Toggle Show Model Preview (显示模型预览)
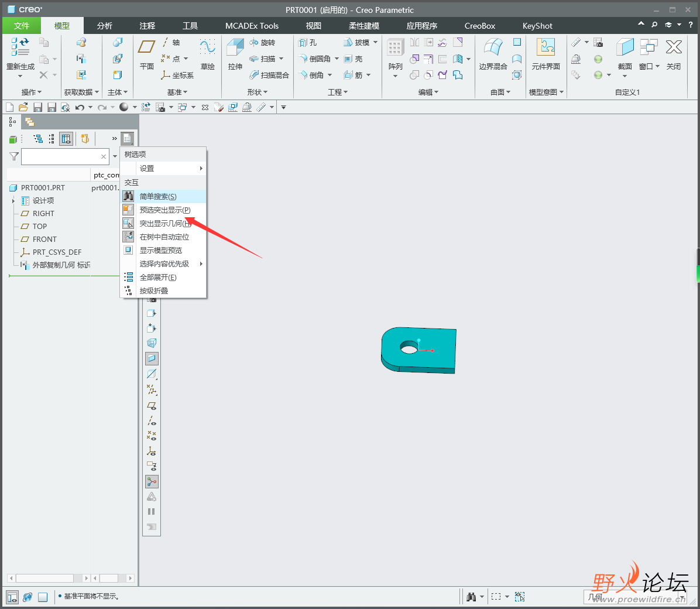Viewport: 700px width, 609px height. (163, 250)
